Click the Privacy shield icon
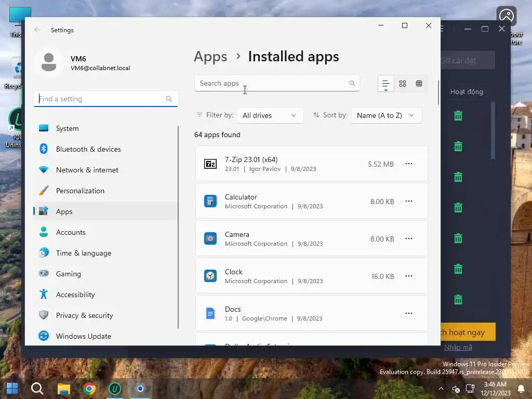The width and height of the screenshot is (532, 399). 44,315
